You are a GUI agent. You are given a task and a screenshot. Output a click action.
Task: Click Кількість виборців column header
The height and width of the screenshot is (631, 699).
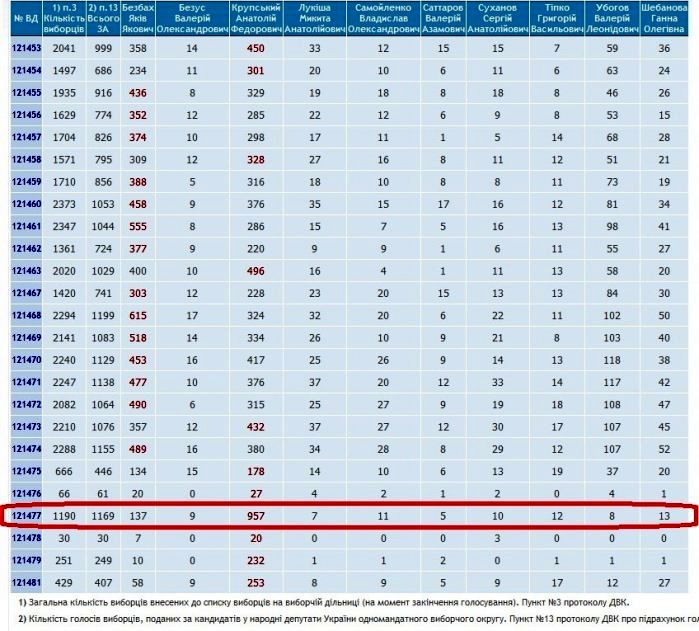click(x=63, y=19)
